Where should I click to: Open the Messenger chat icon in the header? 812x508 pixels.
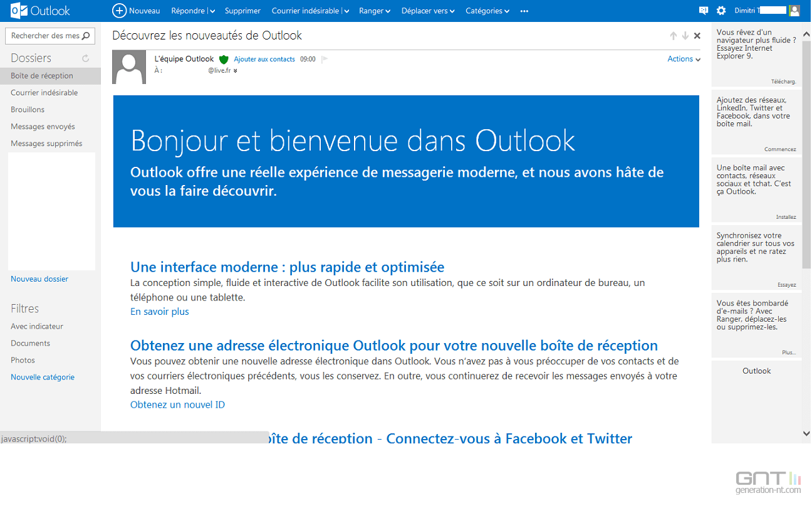(x=703, y=10)
